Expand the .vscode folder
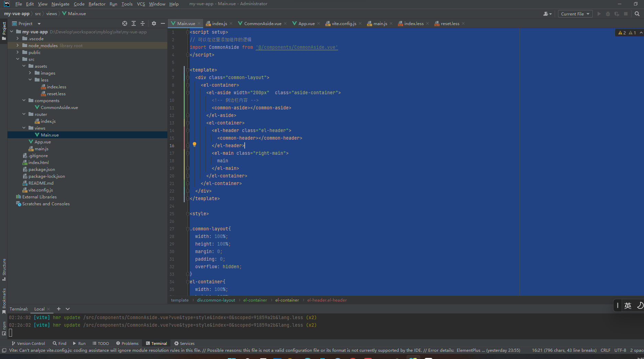The width and height of the screenshot is (644, 359). coord(18,39)
